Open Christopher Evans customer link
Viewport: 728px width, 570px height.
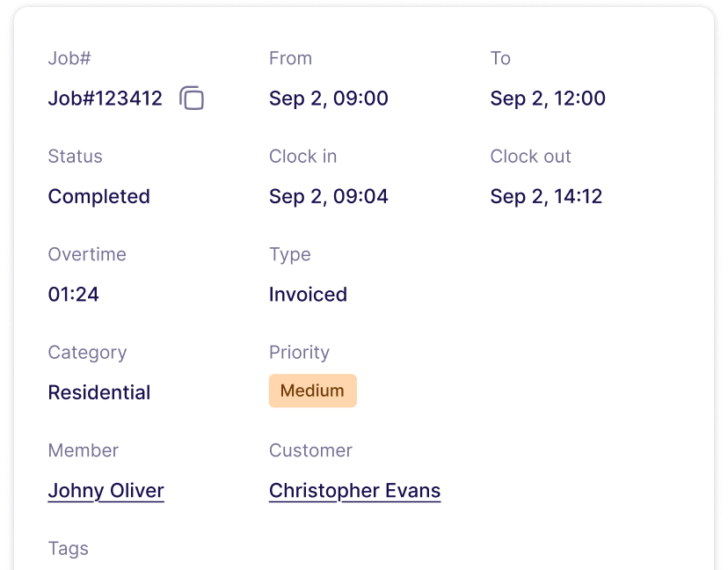[x=354, y=491]
